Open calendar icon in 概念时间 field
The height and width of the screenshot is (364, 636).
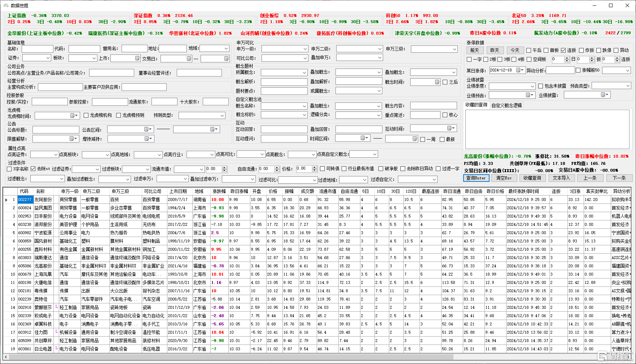point(437,82)
